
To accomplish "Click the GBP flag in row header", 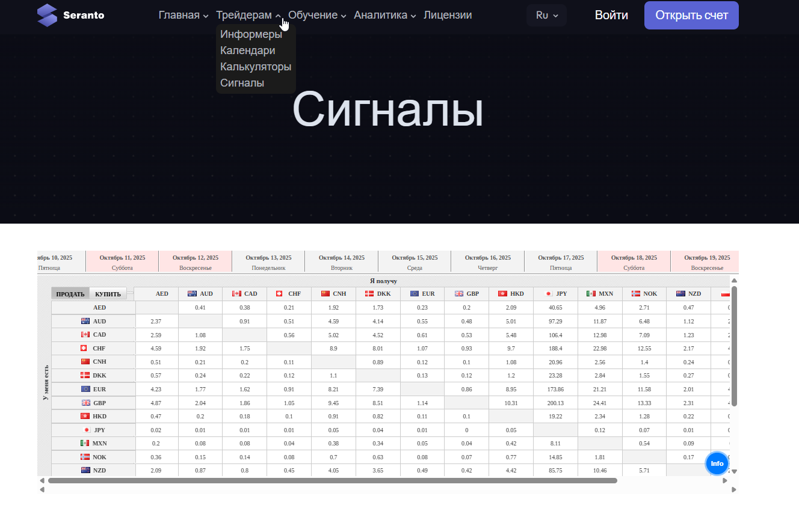I will click(85, 403).
